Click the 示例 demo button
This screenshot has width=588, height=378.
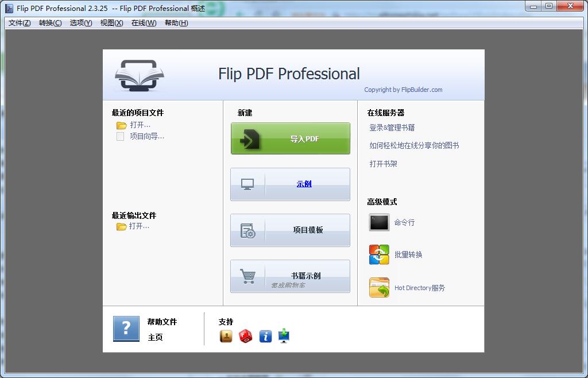[290, 184]
